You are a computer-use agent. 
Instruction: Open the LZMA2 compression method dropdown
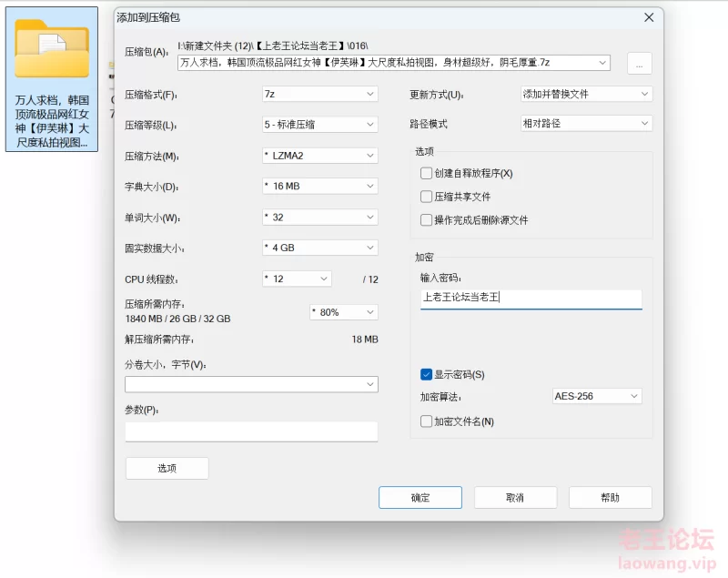coord(320,156)
